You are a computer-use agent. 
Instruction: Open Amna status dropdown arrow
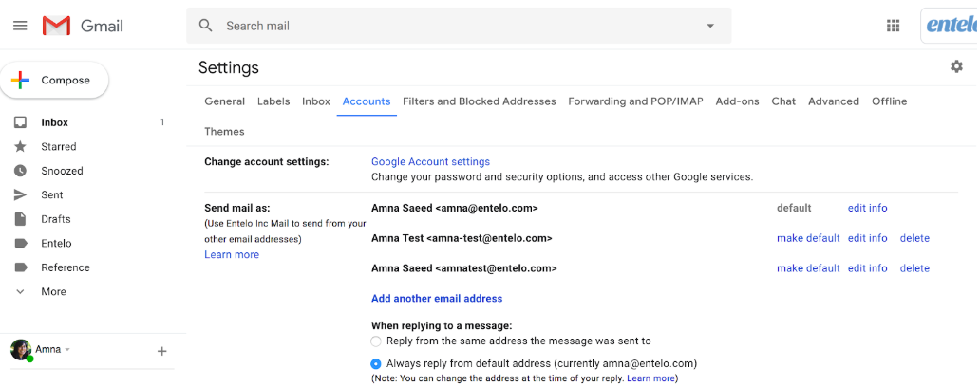click(x=67, y=350)
